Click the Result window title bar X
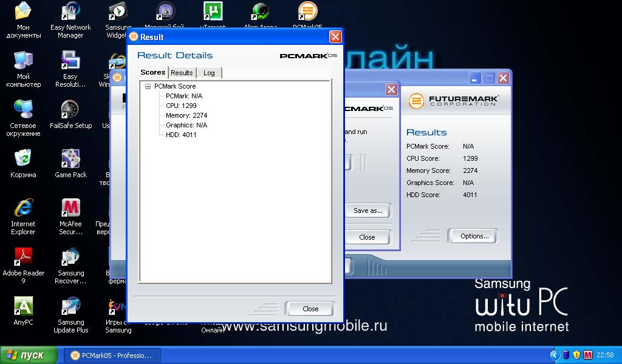The image size is (622, 364). pyautogui.click(x=335, y=37)
